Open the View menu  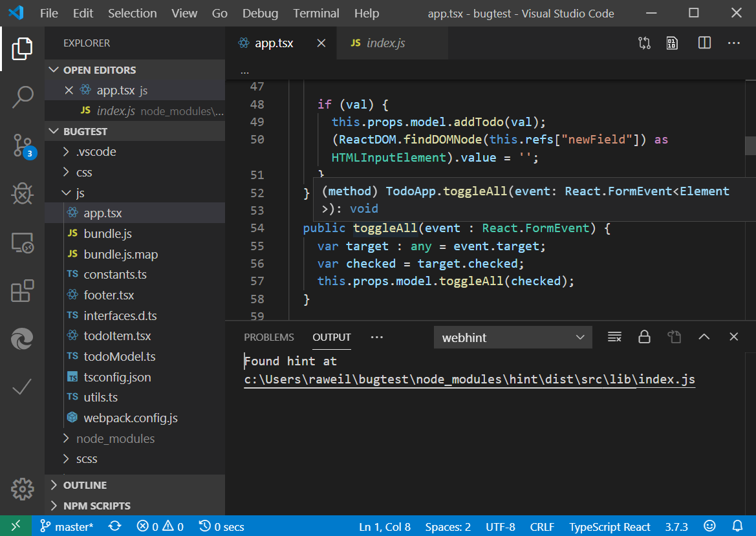tap(184, 13)
